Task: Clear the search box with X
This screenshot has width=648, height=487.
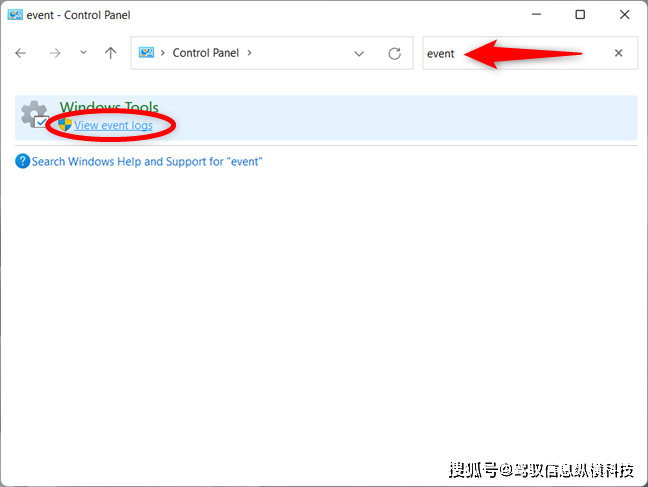Action: coord(619,53)
